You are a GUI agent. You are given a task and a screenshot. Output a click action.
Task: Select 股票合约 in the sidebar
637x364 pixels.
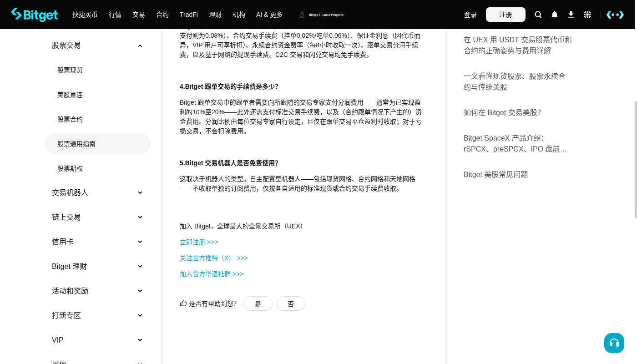pos(97,119)
